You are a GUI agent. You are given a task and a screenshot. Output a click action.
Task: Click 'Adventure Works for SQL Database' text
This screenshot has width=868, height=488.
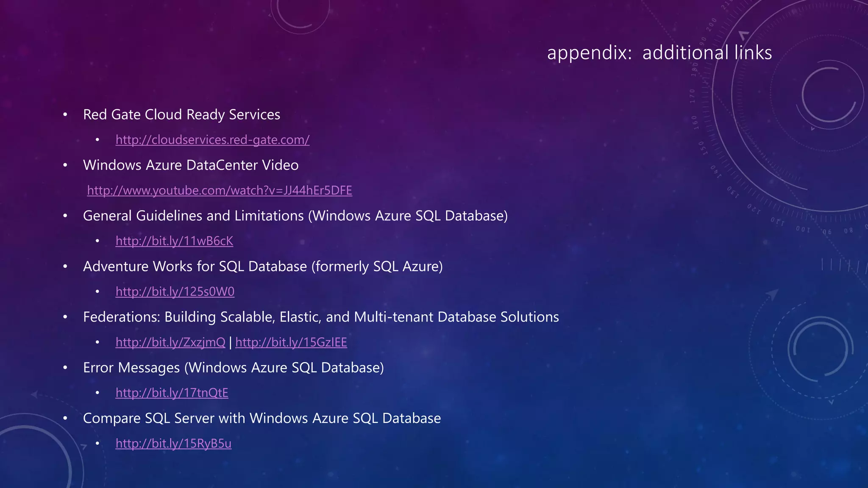coord(263,266)
